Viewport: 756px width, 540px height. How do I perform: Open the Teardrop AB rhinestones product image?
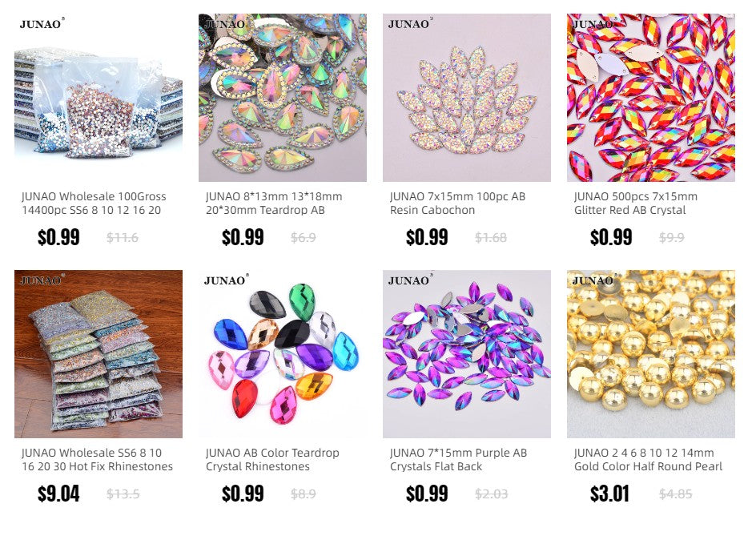283,98
